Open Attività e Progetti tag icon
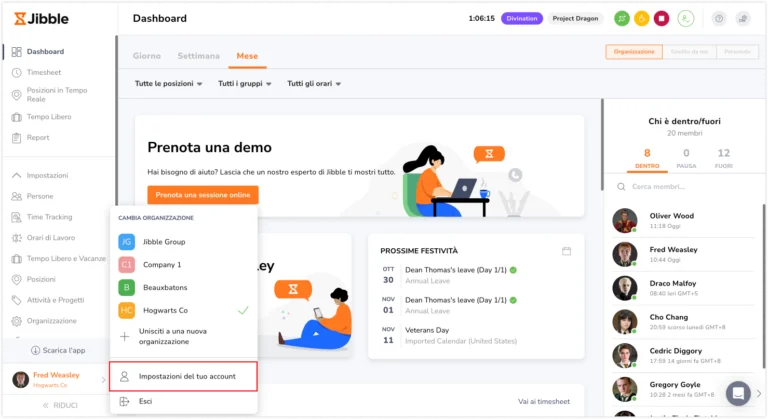The height and width of the screenshot is (419, 768). coord(17,300)
